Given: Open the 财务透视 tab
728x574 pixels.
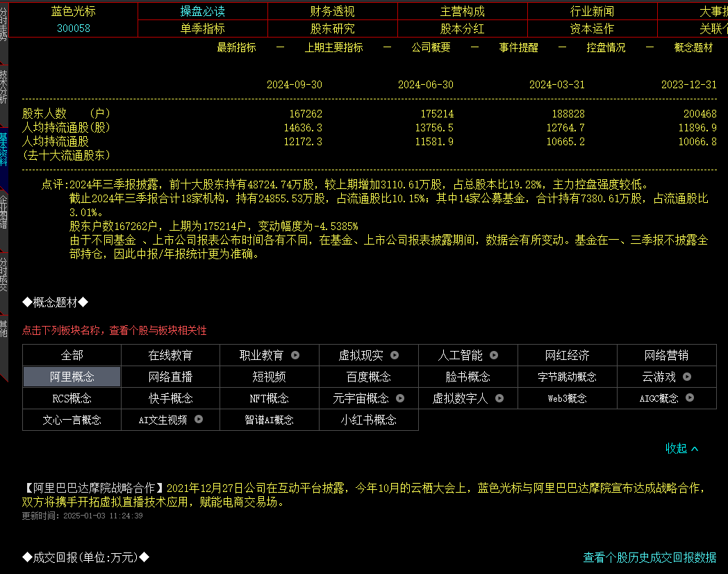Looking at the screenshot, I should tap(333, 11).
